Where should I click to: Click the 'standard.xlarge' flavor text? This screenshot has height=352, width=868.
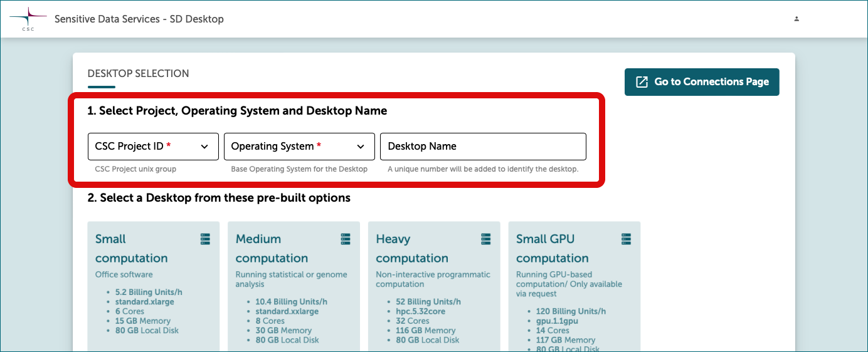(x=145, y=302)
